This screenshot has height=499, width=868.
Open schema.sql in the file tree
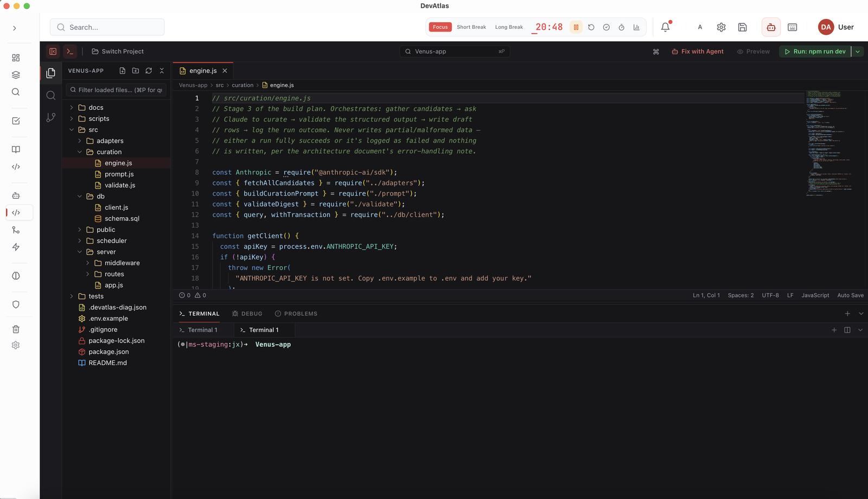point(122,218)
